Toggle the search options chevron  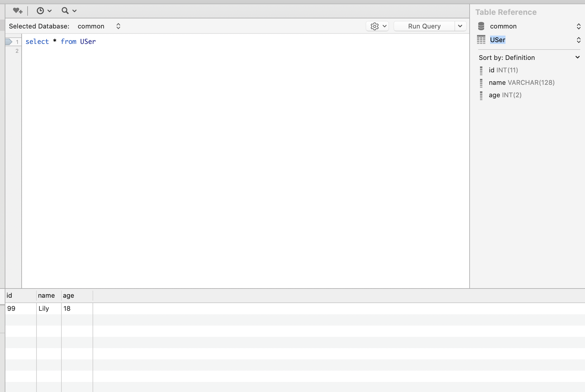(x=74, y=11)
